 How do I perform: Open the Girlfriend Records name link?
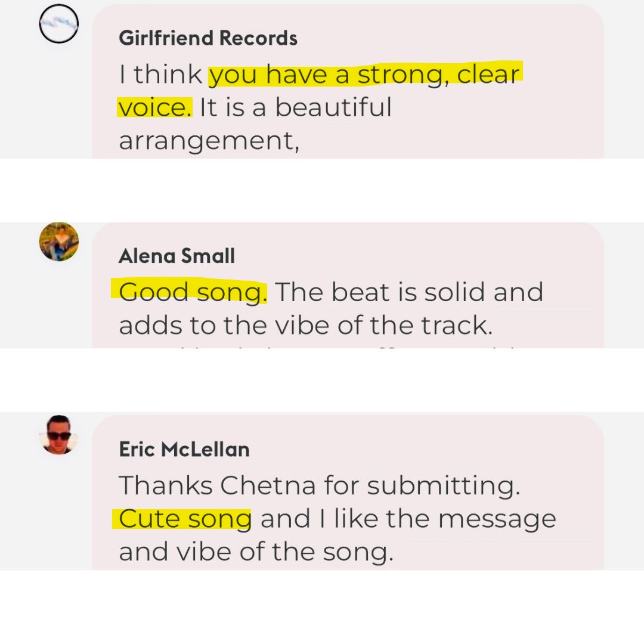[x=208, y=38]
